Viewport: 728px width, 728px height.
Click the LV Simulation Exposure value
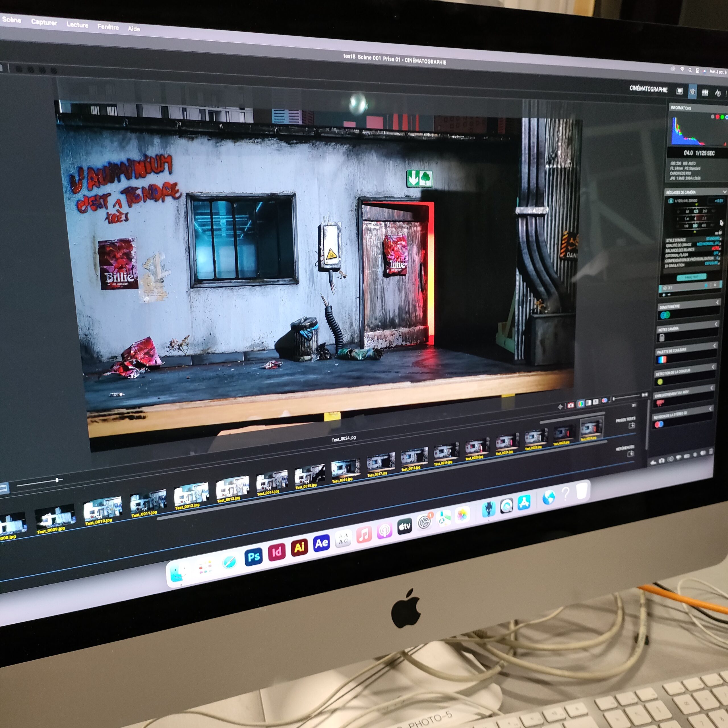(712, 263)
